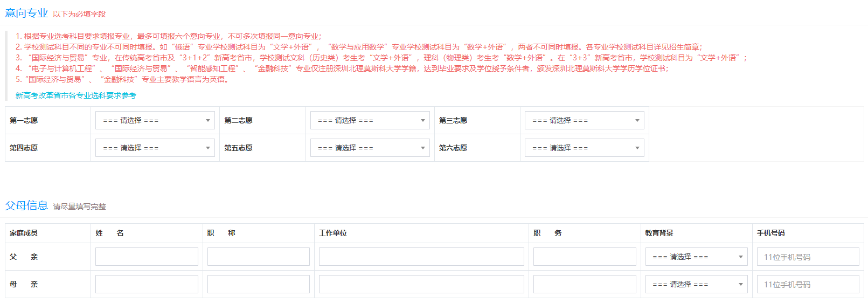Click the 第六志愿 label

(x=453, y=148)
